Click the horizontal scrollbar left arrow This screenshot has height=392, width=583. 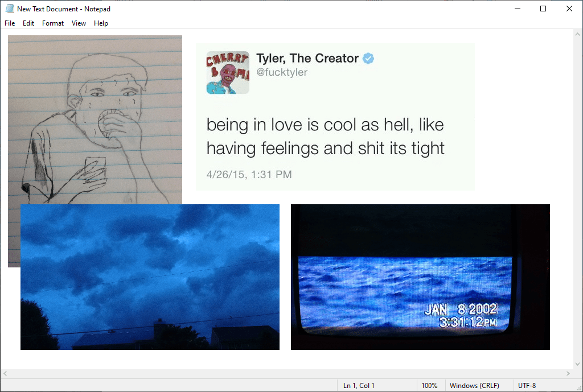5,373
